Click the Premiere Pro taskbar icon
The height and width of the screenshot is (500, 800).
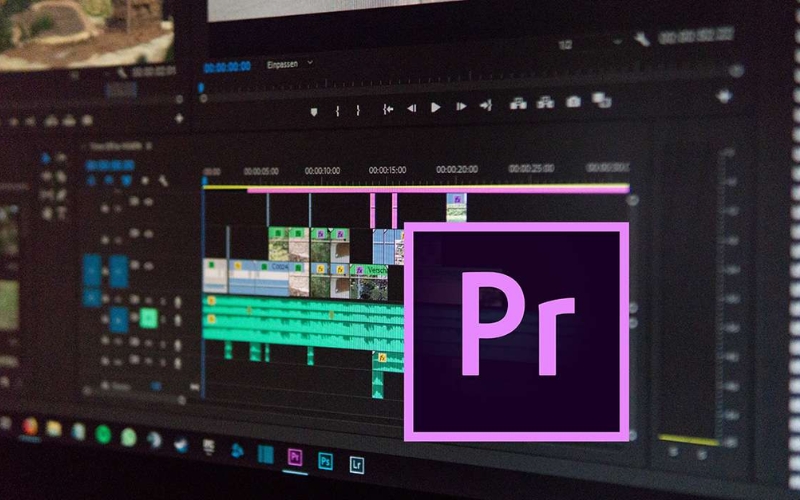(294, 458)
